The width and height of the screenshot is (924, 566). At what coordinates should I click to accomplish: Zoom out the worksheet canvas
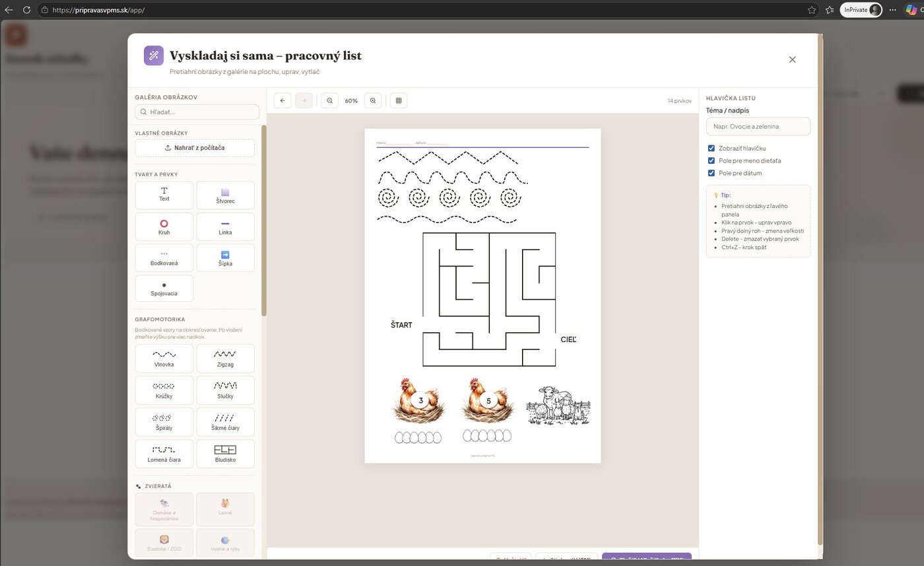(330, 100)
